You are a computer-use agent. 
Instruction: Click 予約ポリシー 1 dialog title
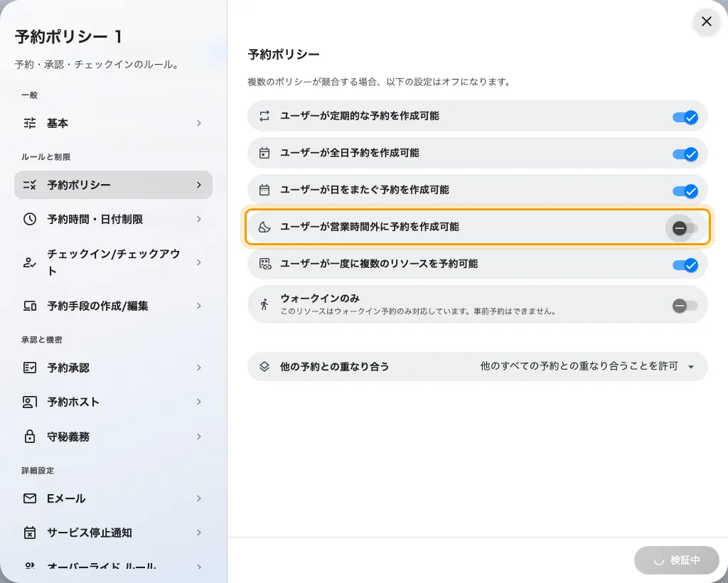(x=69, y=37)
